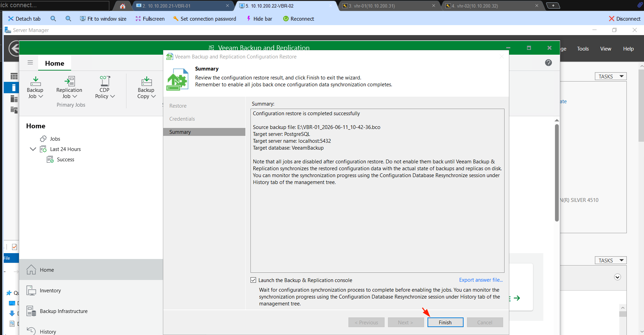Click Hide bar in the connection toolbar
Image resolution: width=644 pixels, height=335 pixels.
(x=259, y=19)
